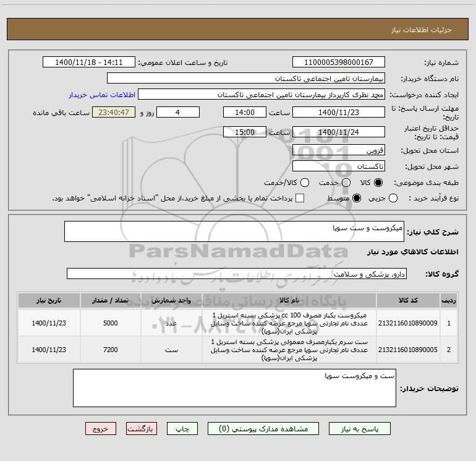This screenshot has width=476, height=461.
Task: Click the ردیف column header
Action: (x=449, y=300)
